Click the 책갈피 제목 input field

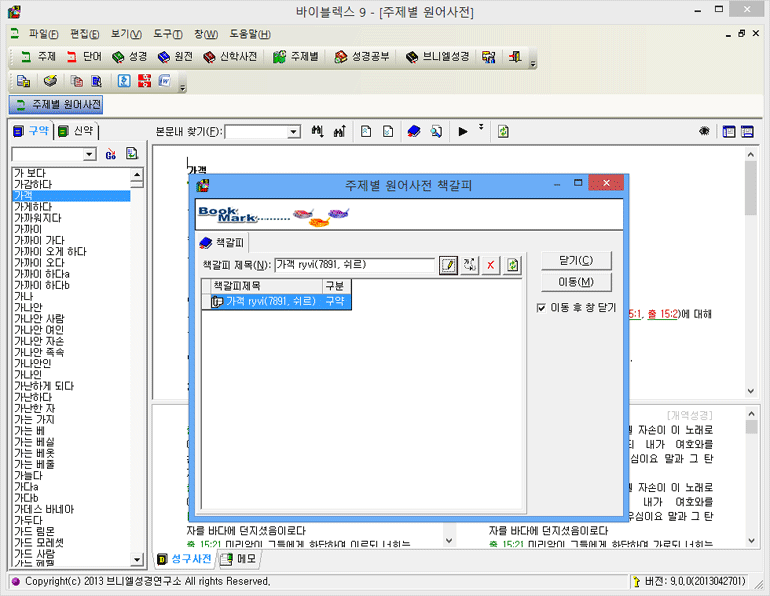point(355,265)
